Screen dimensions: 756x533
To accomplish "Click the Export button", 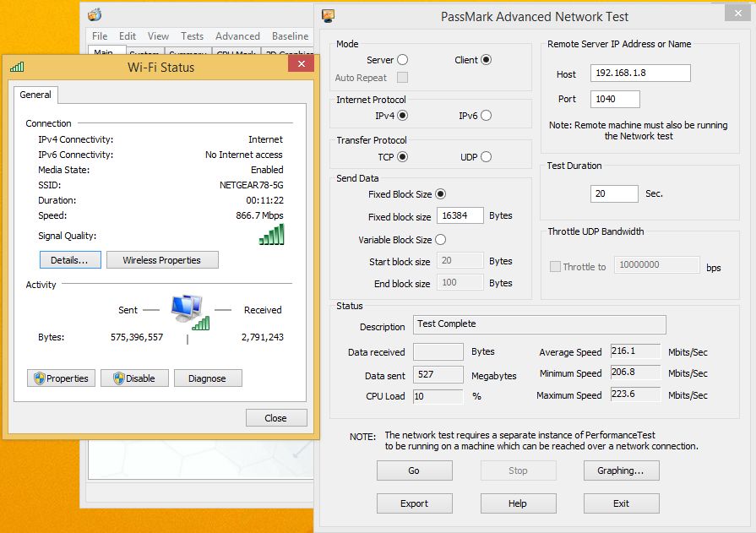I will click(x=415, y=503).
